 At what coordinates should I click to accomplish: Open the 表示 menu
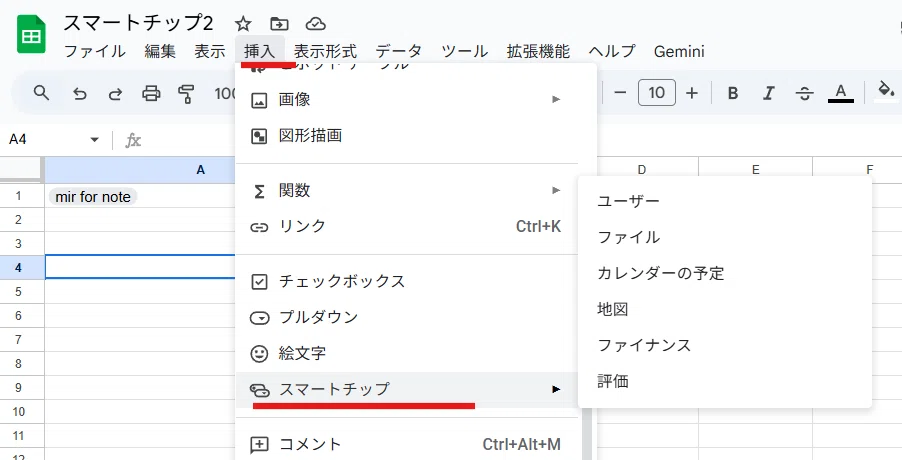point(209,51)
